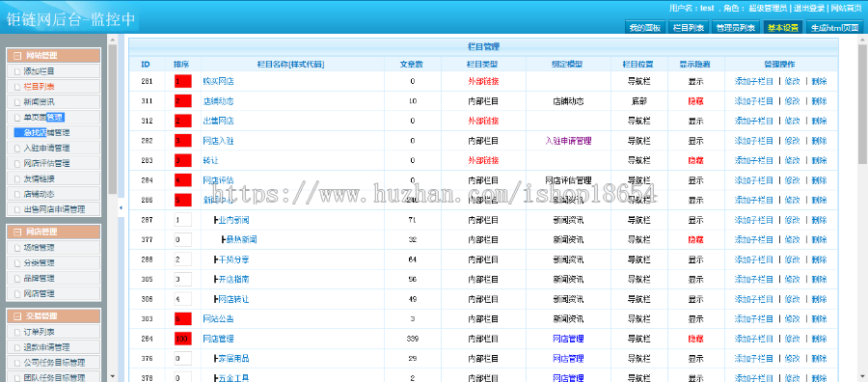Click the 栏目类型 column header
This screenshot has height=382, width=868.
tap(483, 65)
